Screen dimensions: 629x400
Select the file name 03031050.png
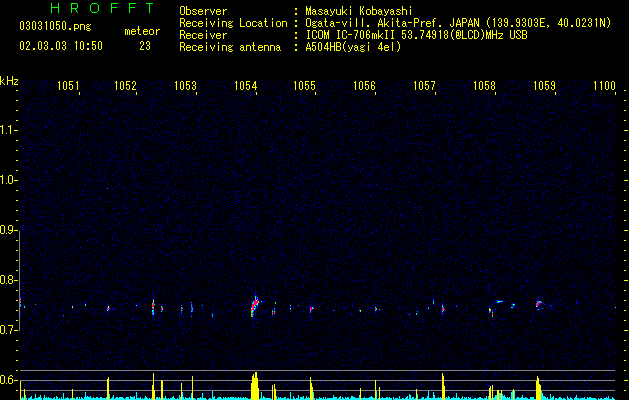point(55,27)
